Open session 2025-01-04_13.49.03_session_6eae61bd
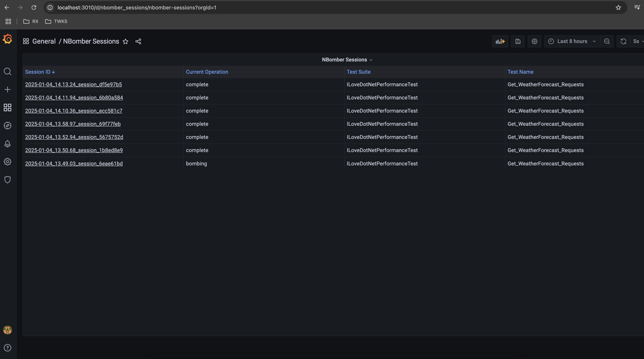The image size is (644, 359). pos(74,164)
